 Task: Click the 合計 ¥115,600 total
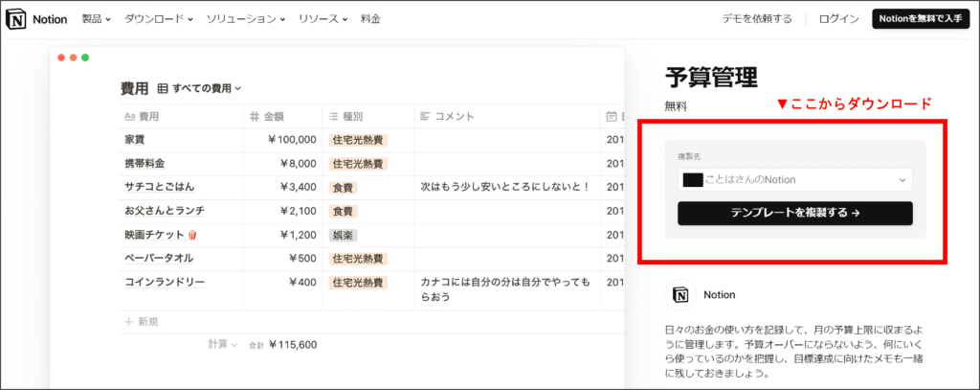[x=283, y=344]
